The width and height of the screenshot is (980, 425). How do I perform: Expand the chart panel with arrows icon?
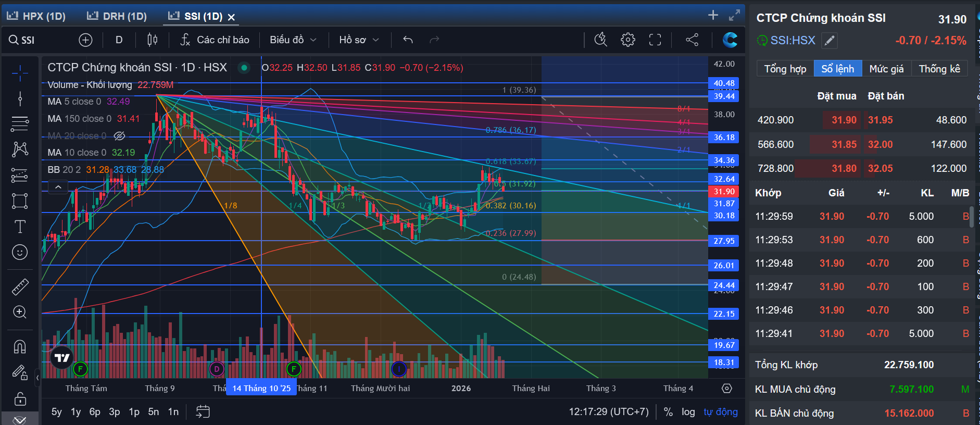click(734, 15)
